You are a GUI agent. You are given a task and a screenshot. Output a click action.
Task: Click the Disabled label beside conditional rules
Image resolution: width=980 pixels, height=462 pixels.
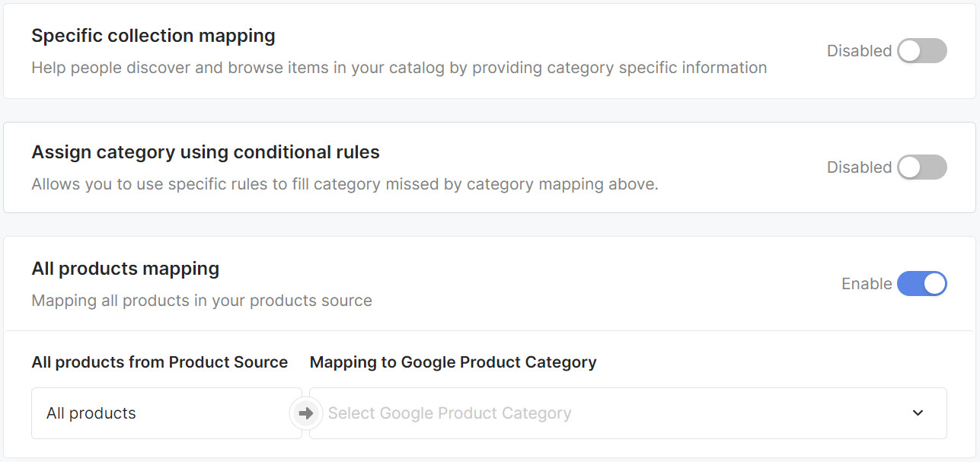point(859,167)
